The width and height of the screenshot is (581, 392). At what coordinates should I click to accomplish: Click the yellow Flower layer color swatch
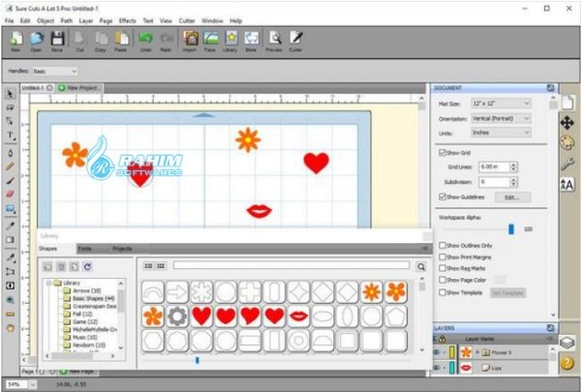click(452, 352)
